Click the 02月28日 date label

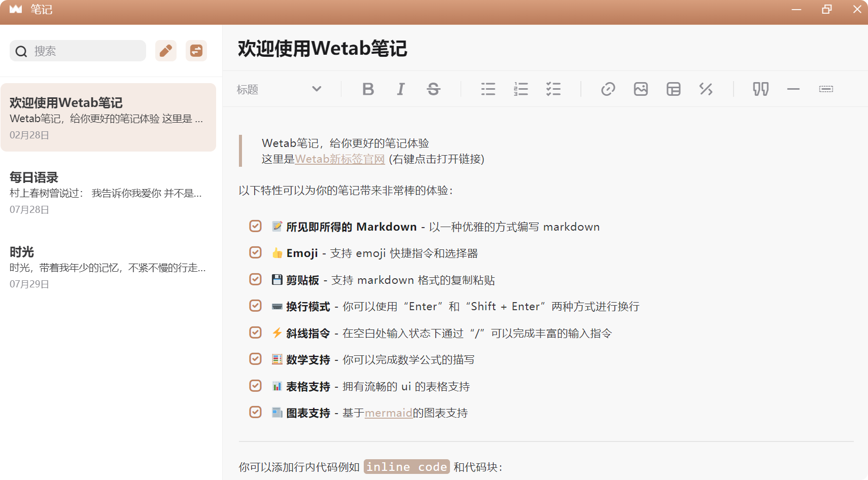coord(29,135)
